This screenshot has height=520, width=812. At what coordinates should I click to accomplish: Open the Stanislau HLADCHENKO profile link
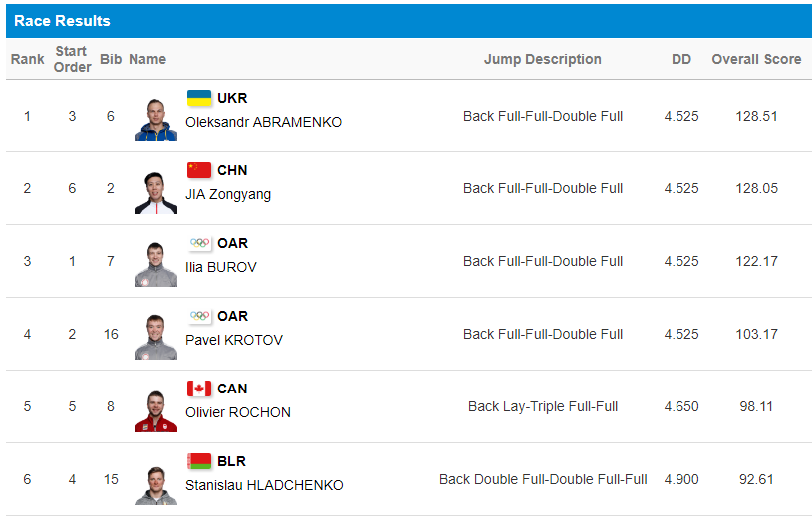tap(264, 485)
